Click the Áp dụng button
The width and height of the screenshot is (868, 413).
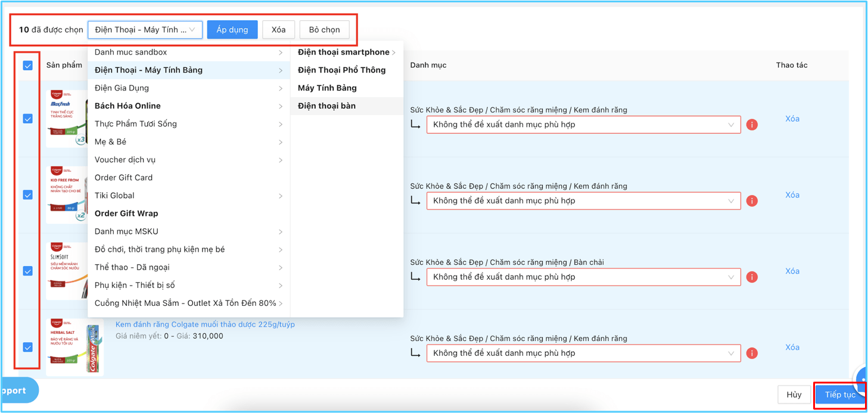(x=232, y=30)
